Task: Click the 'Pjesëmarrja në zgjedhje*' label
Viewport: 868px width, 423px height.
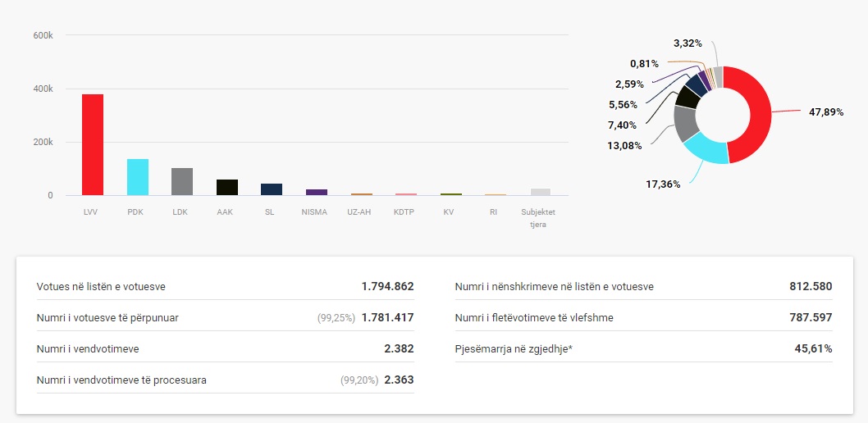Action: (x=514, y=349)
